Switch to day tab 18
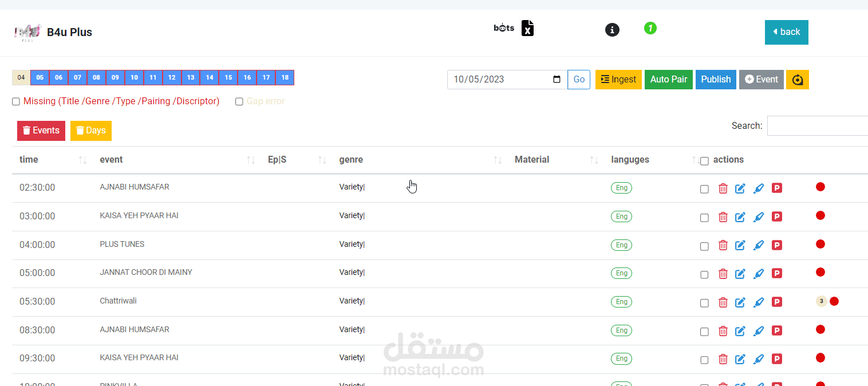 point(285,78)
